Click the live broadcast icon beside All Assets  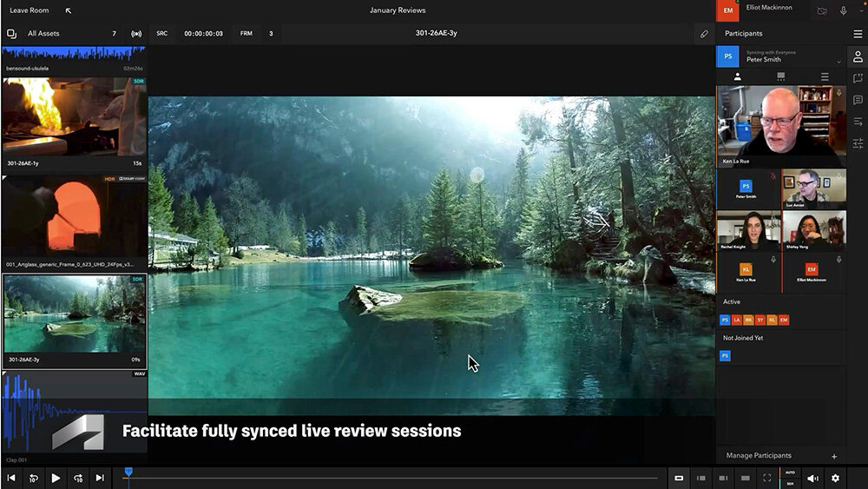[136, 34]
